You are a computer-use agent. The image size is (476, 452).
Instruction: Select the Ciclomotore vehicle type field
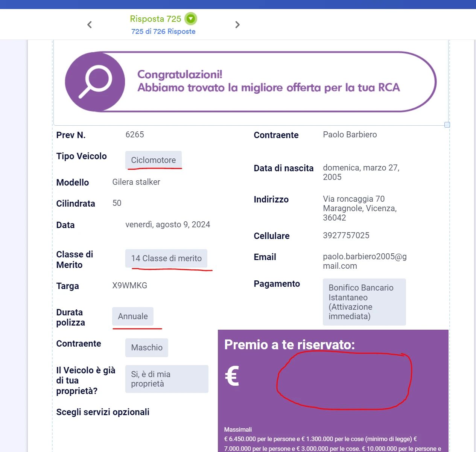(x=153, y=160)
